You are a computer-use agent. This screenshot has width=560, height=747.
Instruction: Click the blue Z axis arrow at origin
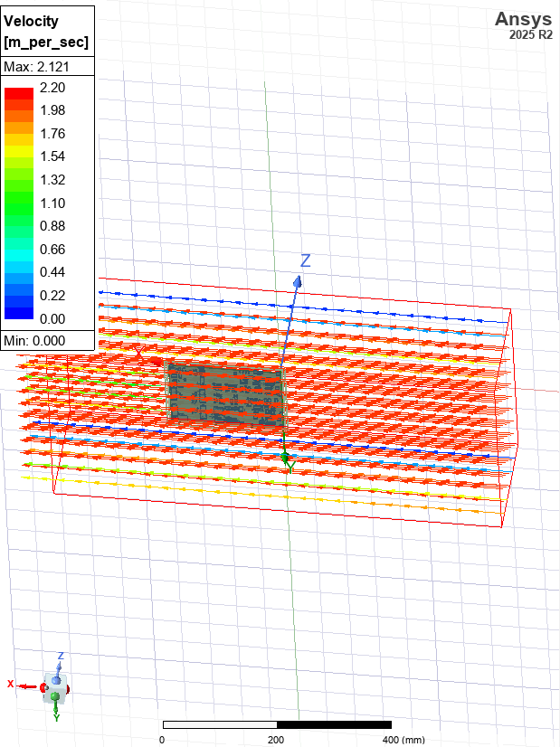(298, 281)
